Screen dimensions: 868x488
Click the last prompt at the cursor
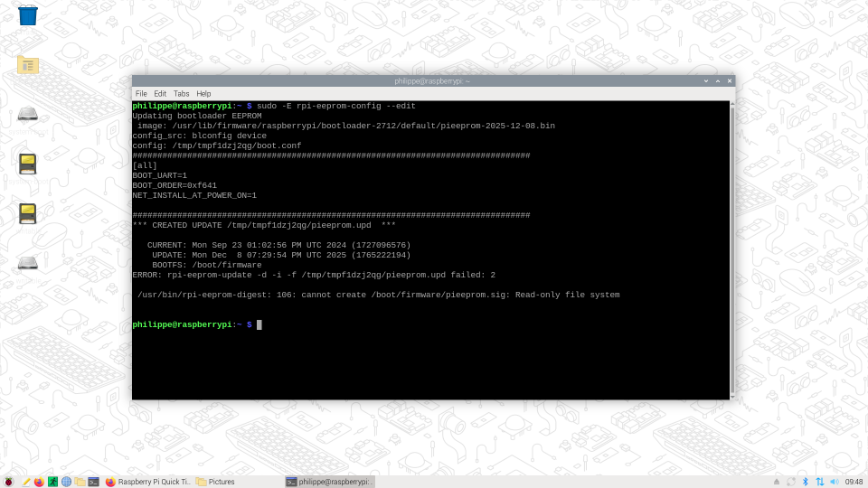(259, 324)
